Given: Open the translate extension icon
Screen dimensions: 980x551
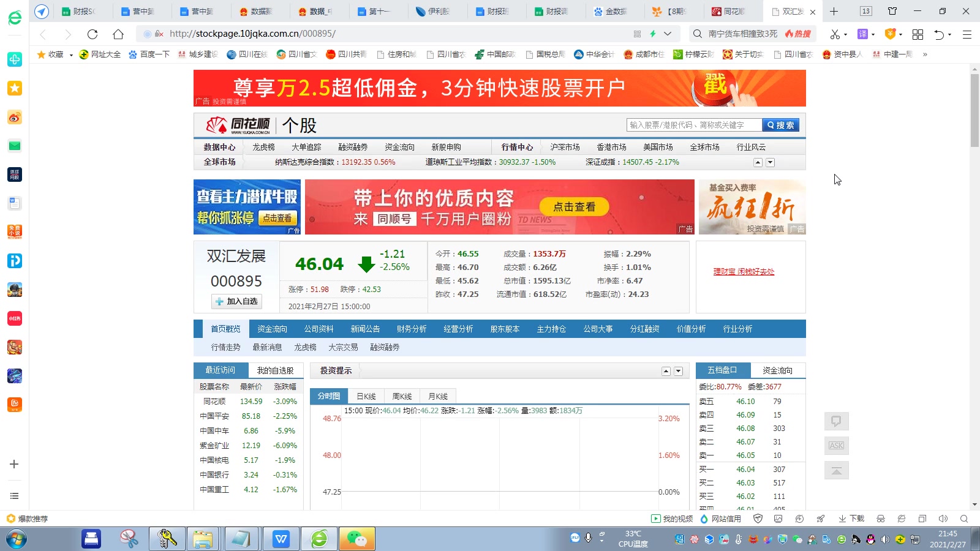Looking at the screenshot, I should (x=862, y=34).
